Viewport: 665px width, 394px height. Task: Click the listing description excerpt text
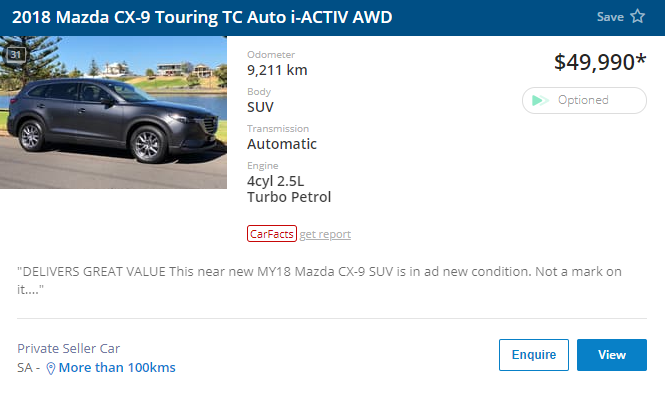tap(319, 280)
